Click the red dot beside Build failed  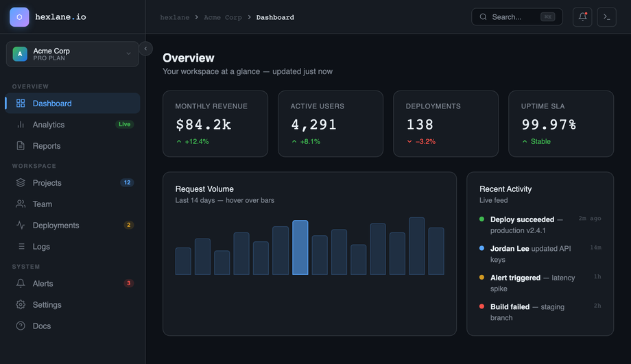pyautogui.click(x=481, y=306)
